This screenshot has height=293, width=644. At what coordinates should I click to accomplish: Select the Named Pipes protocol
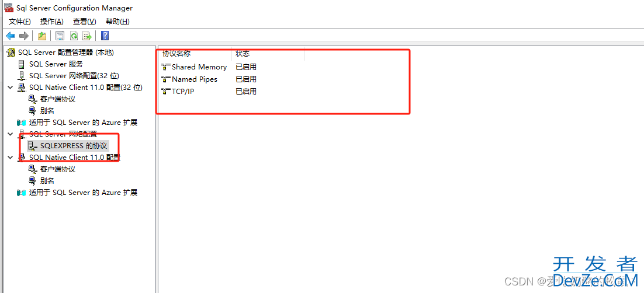pyautogui.click(x=194, y=79)
